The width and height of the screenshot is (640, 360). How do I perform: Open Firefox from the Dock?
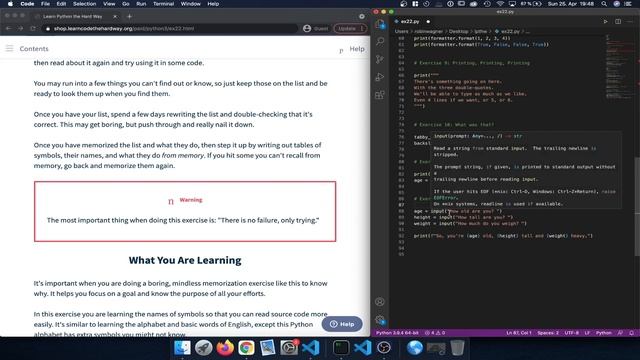point(225,347)
